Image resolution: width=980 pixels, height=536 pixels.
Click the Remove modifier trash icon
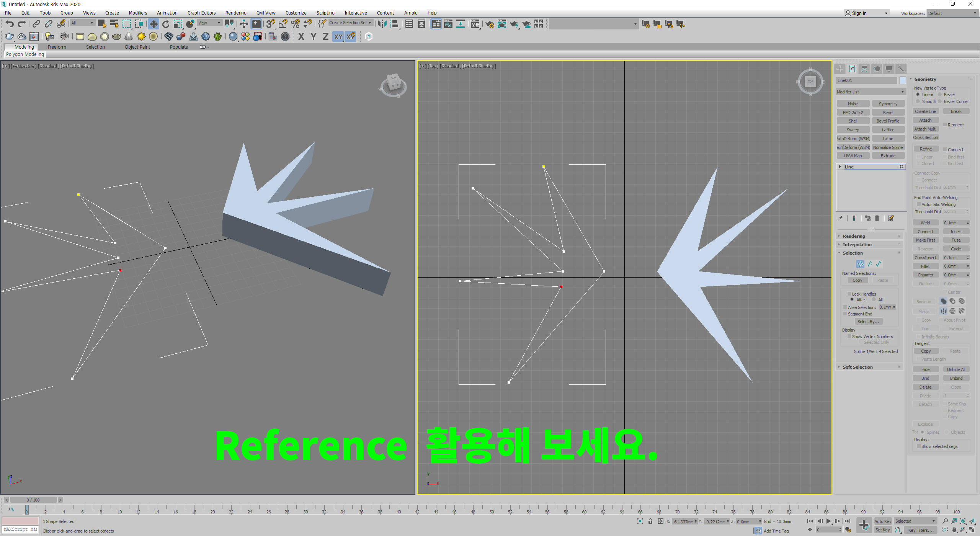point(877,218)
